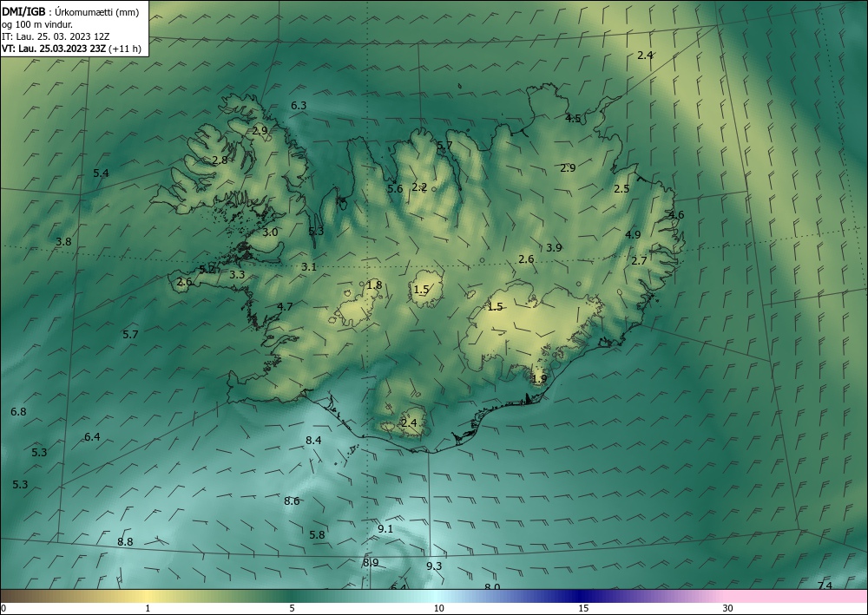This screenshot has width=868, height=615.
Task: Click the '10' tick label on the color scale
Action: pos(438,608)
